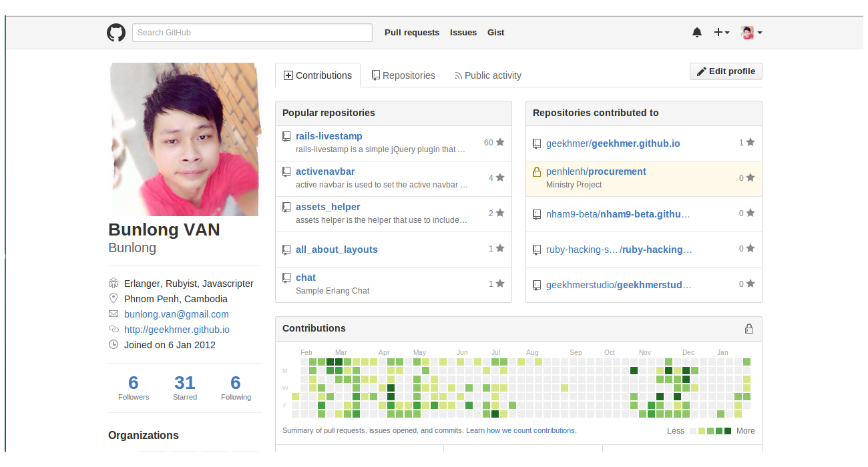Click the star icon in the procurement row
Screen dimensions: 868x467
[x=750, y=177]
